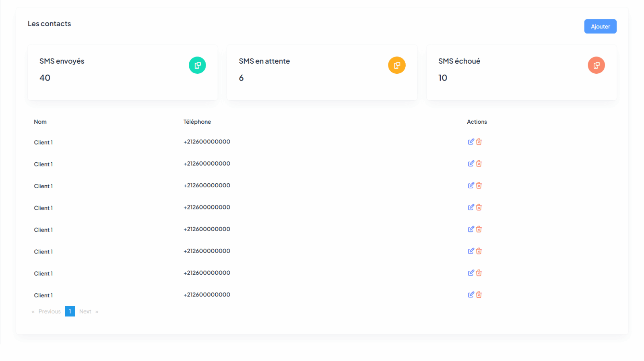Image resolution: width=644 pixels, height=361 pixels.
Task: Go to the Next page
Action: [x=85, y=311]
